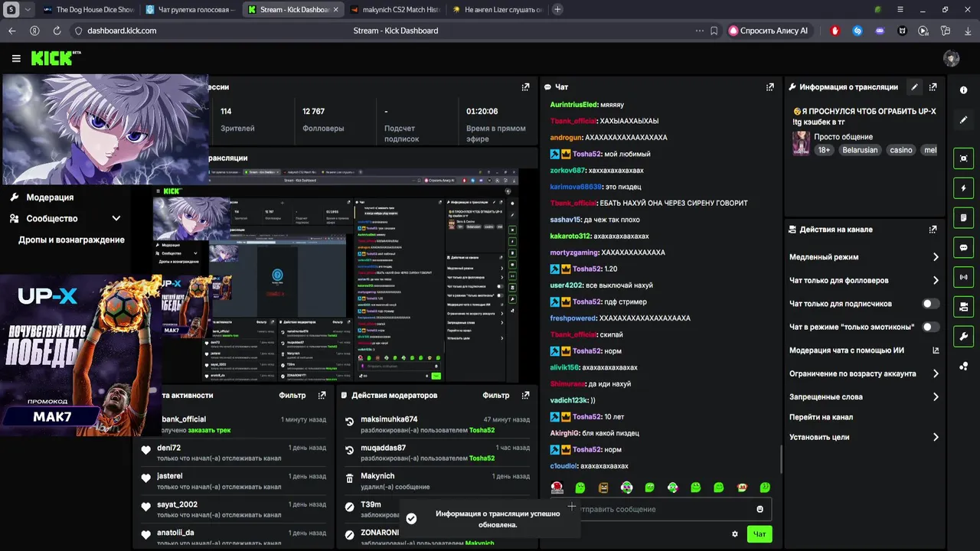
Task: Open the hamburger menu beside the Kick logo
Action: pyautogui.click(x=16, y=58)
